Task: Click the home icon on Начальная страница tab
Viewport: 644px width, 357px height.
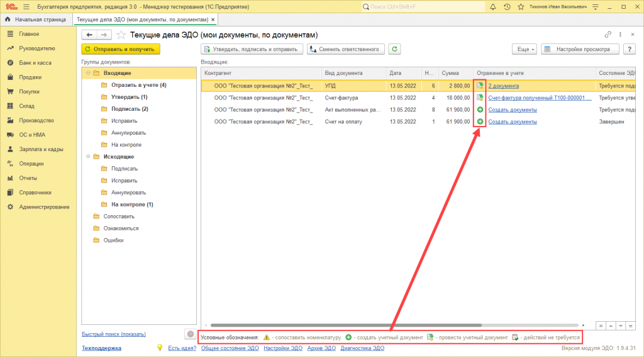Action: (x=8, y=20)
